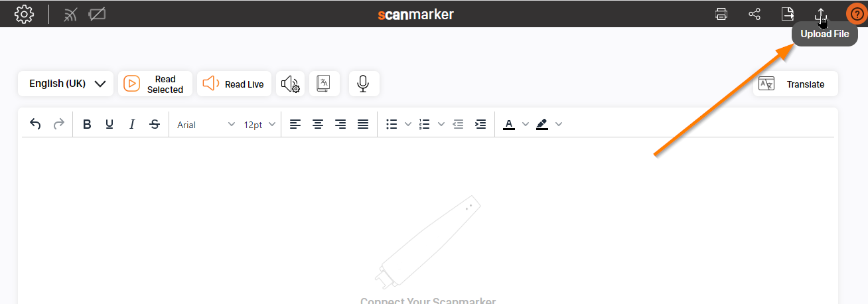
Task: Open the Arial font family dropdown
Action: (206, 124)
